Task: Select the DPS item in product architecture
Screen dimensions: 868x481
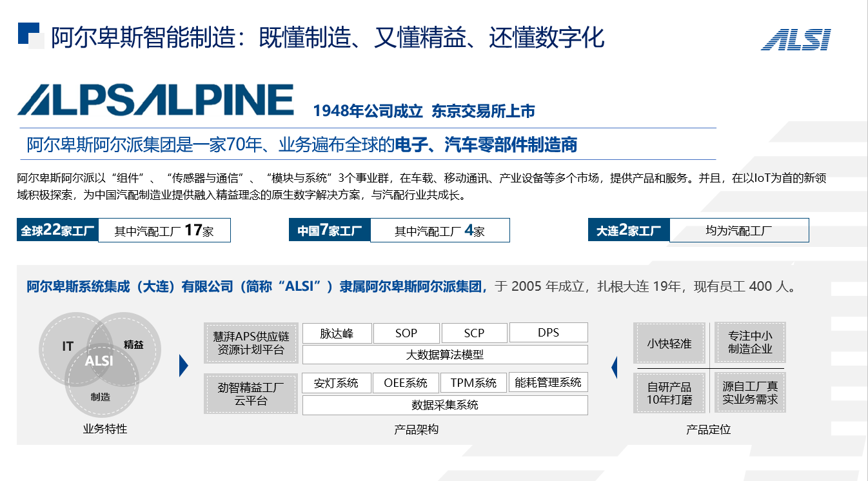Action: coord(549,333)
